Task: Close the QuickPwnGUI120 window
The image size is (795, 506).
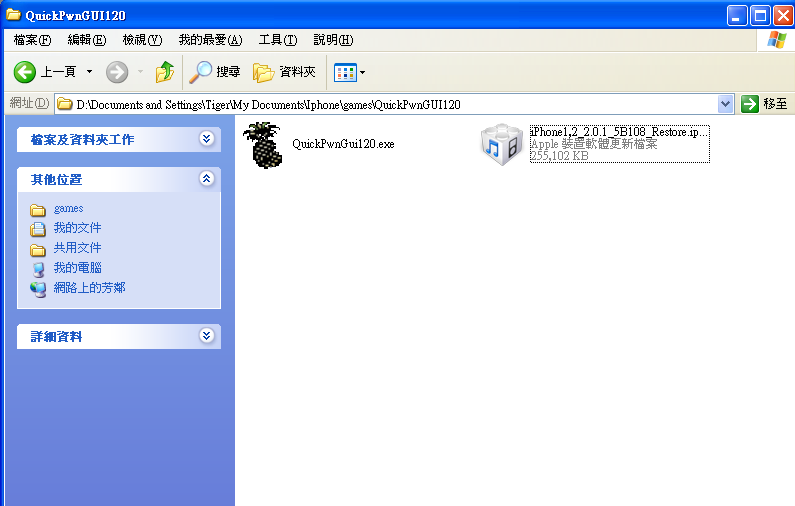Action: [x=783, y=15]
